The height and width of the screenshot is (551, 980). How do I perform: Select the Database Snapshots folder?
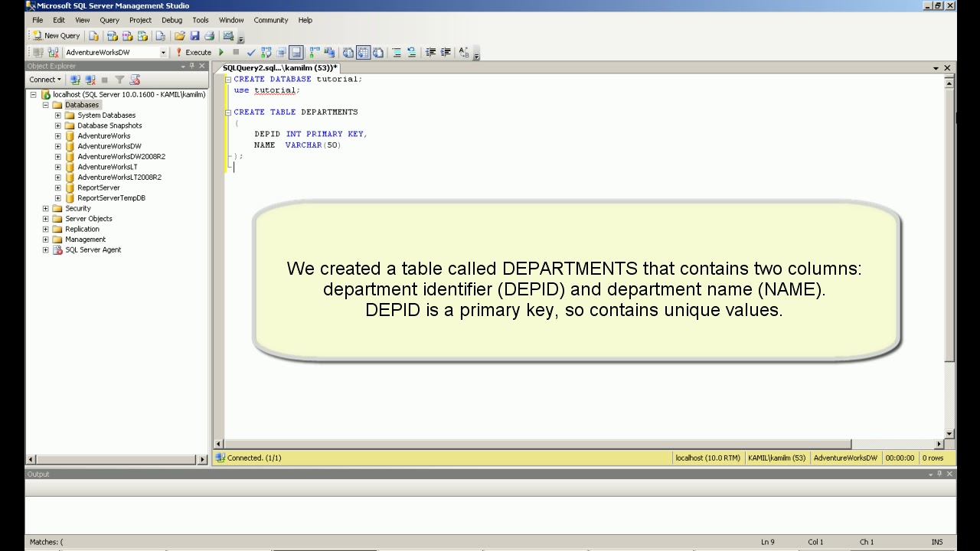[109, 126]
